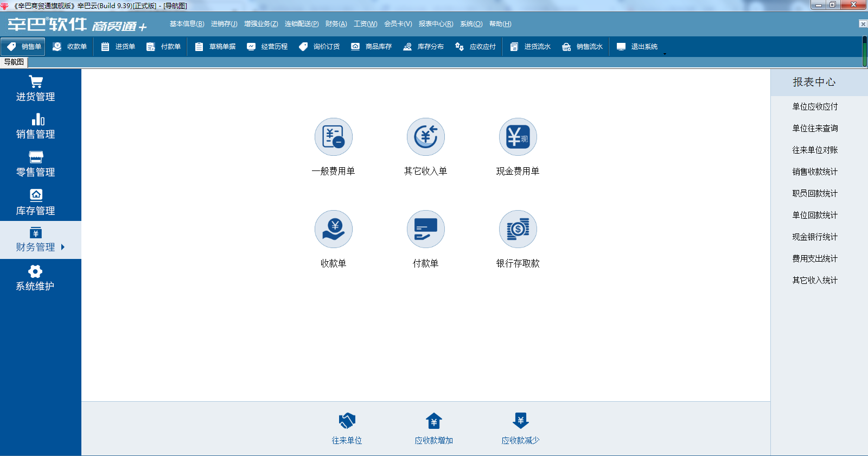The image size is (868, 456).
Task: Click the 应收款增加 icon
Action: 434,421
